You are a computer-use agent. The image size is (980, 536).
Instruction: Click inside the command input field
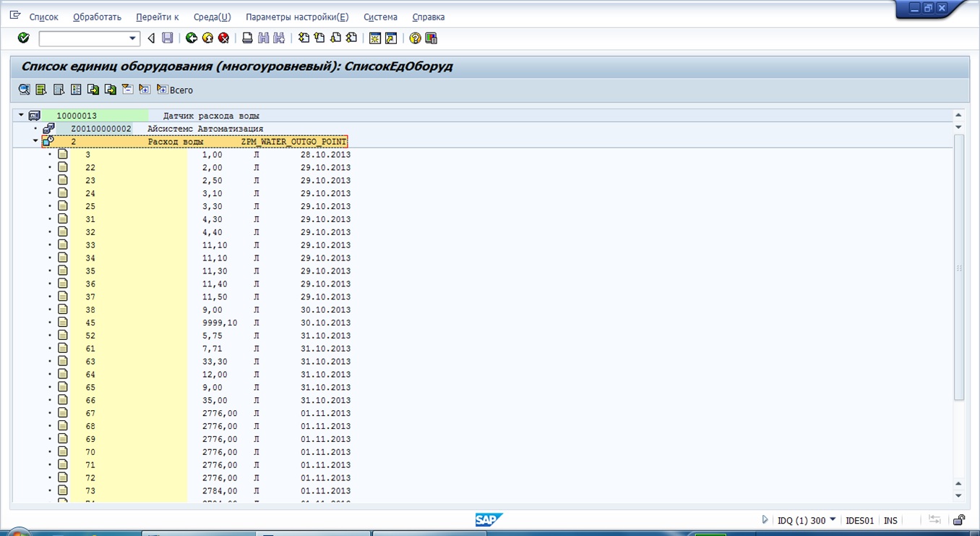tap(83, 38)
